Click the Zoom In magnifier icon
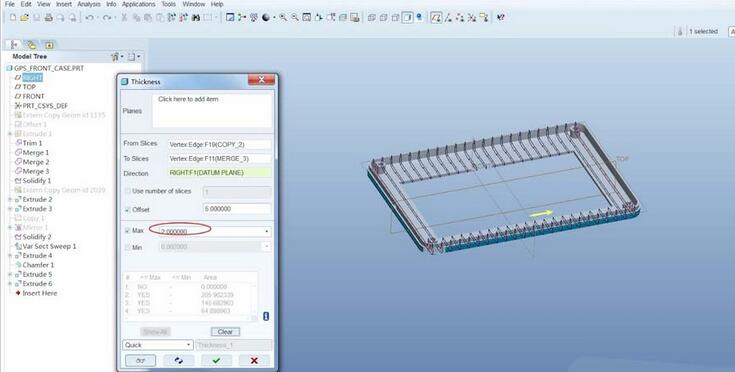This screenshot has height=372, width=735. (x=283, y=18)
